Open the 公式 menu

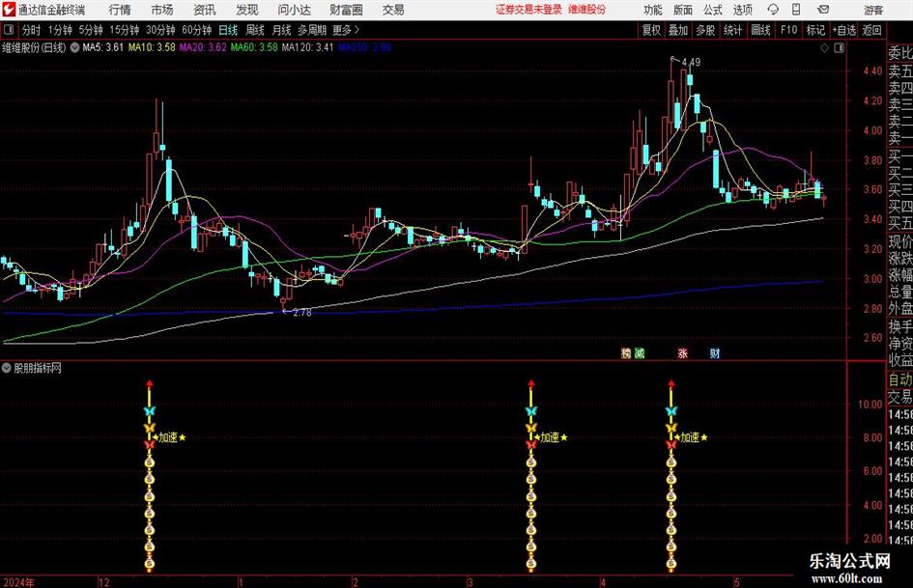(712, 10)
